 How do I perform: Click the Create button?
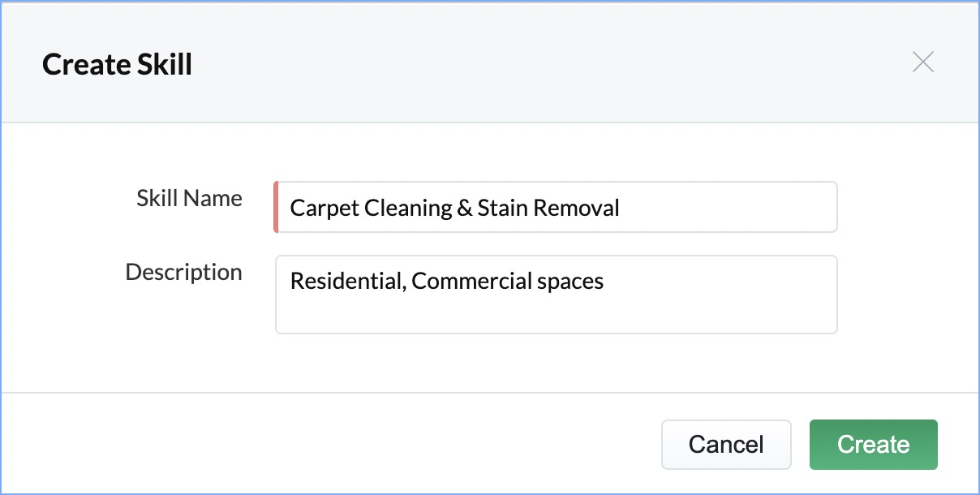click(873, 445)
